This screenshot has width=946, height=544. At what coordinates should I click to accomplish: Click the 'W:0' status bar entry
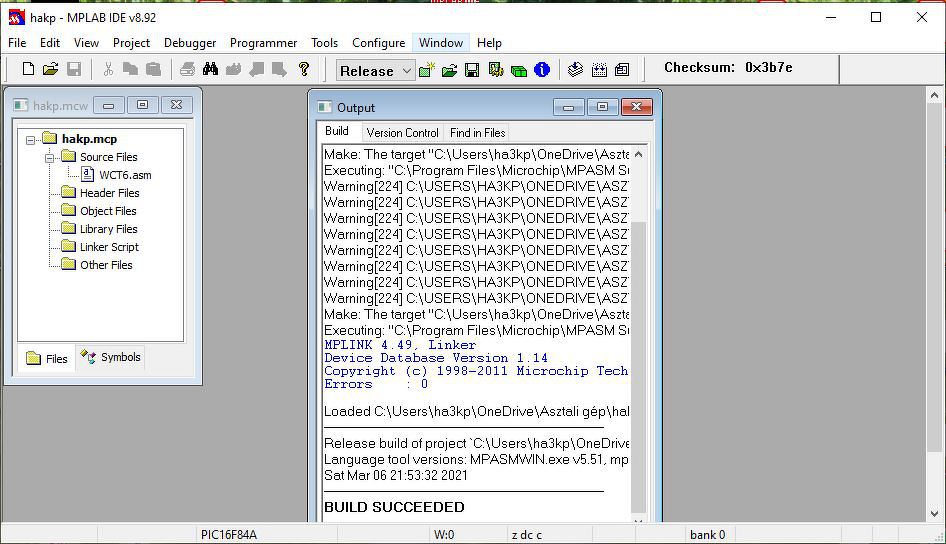tap(444, 535)
